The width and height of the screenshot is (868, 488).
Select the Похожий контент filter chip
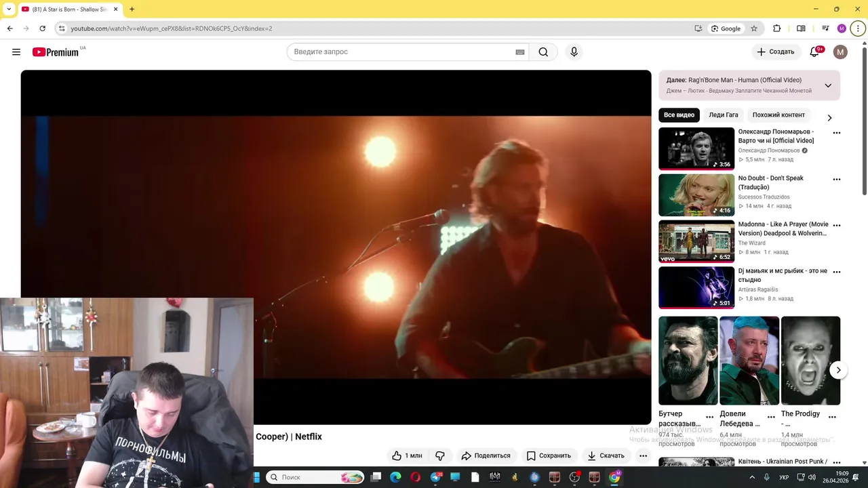tap(778, 115)
